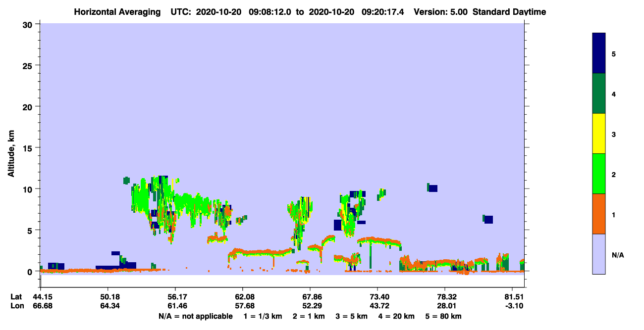Click the "3" label beside the yellow colorbar segment
Screen dimensions: 644x330
(614, 135)
